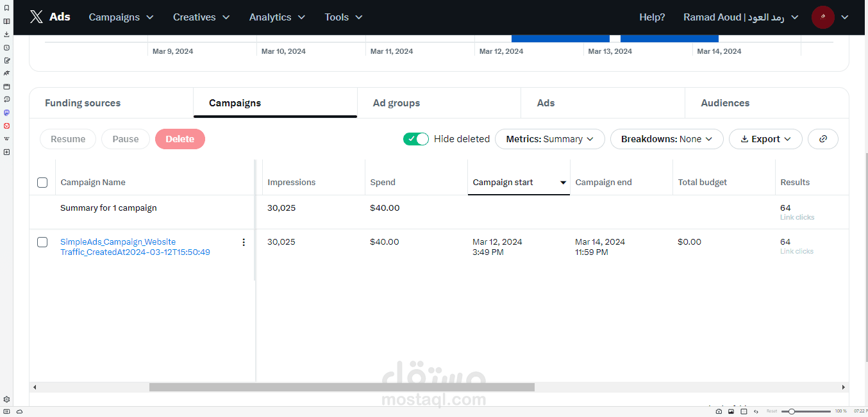The image size is (868, 417).
Task: Open the Wikipedia web panel
Action: [x=6, y=138]
